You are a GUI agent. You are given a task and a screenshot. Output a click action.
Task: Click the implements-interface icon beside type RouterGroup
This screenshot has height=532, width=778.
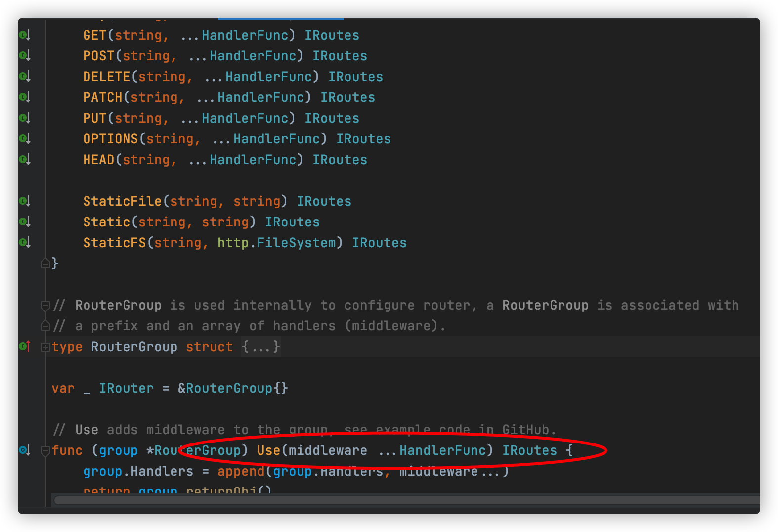coord(25,347)
